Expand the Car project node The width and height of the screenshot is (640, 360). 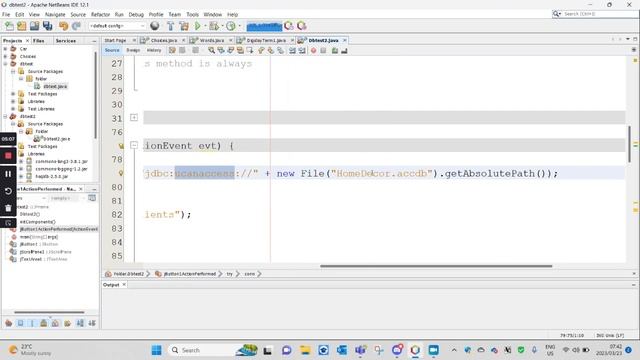click(5, 49)
